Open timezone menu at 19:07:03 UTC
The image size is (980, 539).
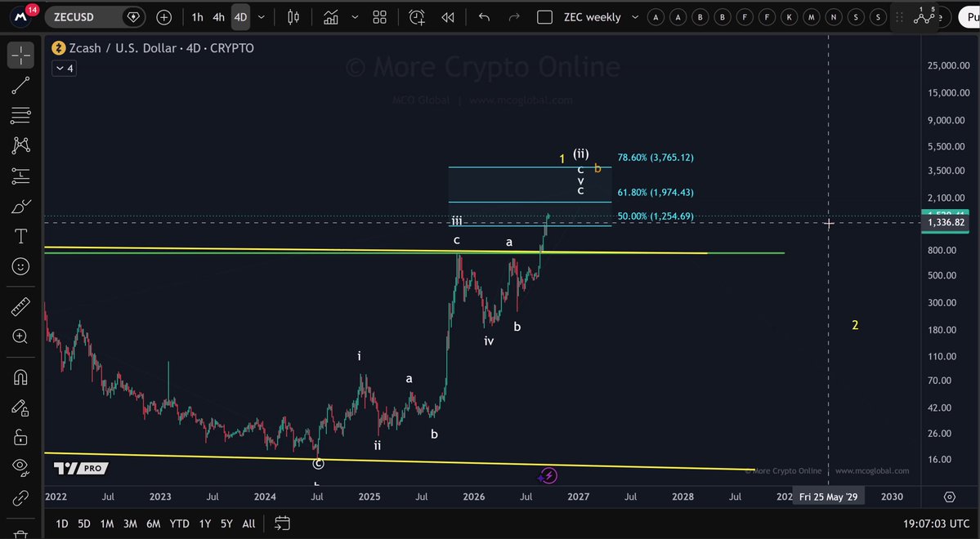936,523
